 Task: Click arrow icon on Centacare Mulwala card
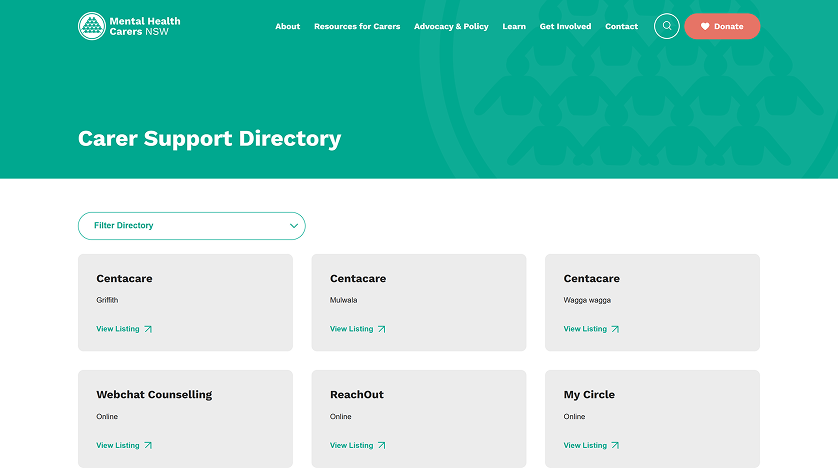click(382, 329)
